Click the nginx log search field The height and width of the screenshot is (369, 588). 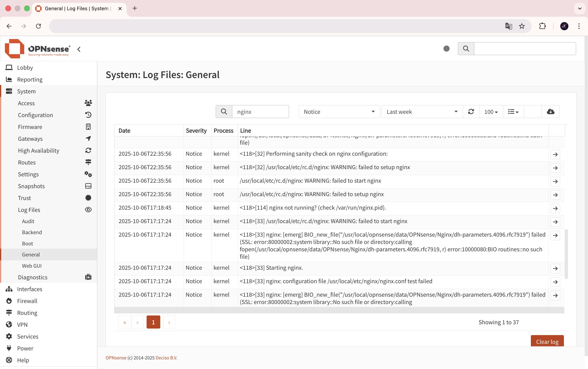pos(260,112)
